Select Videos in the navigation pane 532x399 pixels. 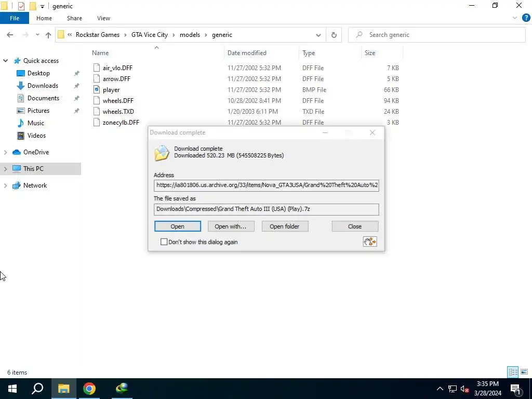(36, 136)
